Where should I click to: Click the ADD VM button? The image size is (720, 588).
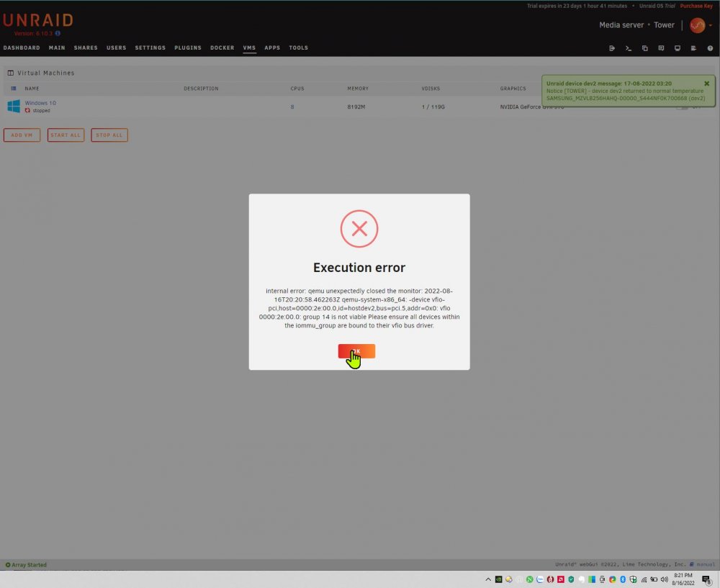point(22,135)
